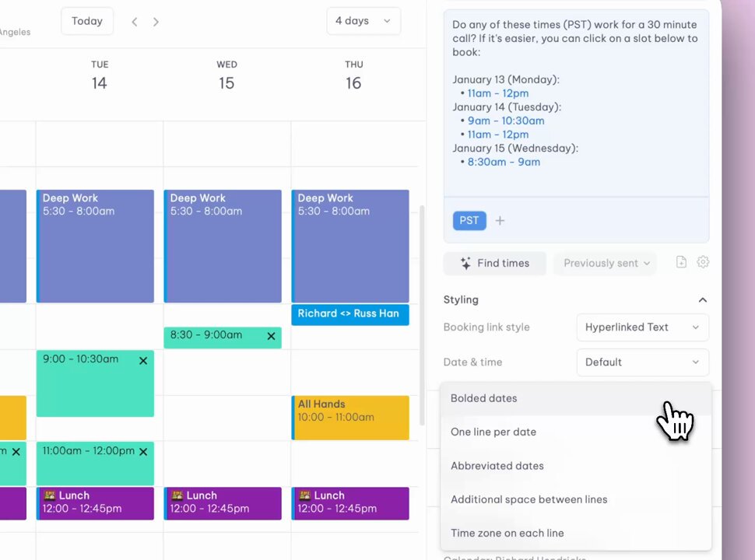Pick Abbreviated dates from the list
The width and height of the screenshot is (755, 560).
(x=576, y=466)
